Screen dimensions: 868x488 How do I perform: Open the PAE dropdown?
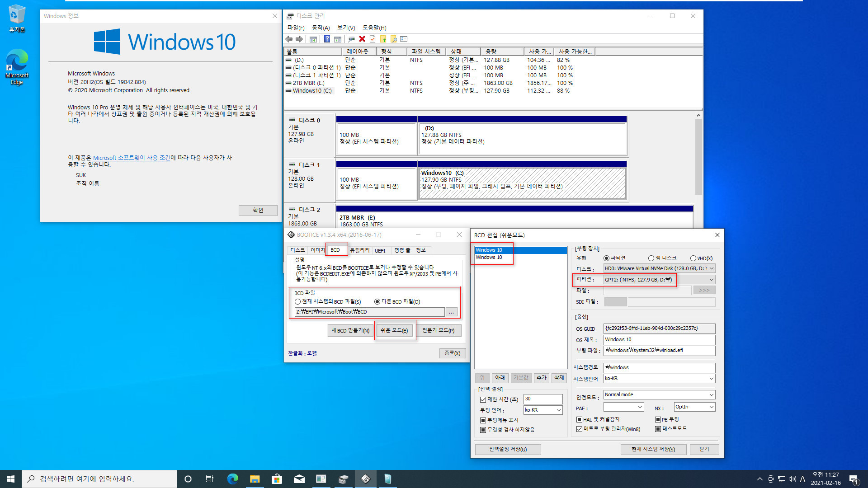pos(623,407)
